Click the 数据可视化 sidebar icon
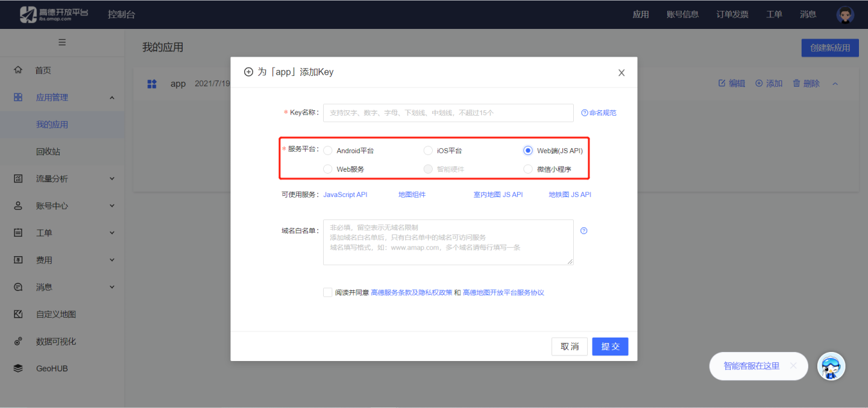868x408 pixels. click(x=18, y=341)
